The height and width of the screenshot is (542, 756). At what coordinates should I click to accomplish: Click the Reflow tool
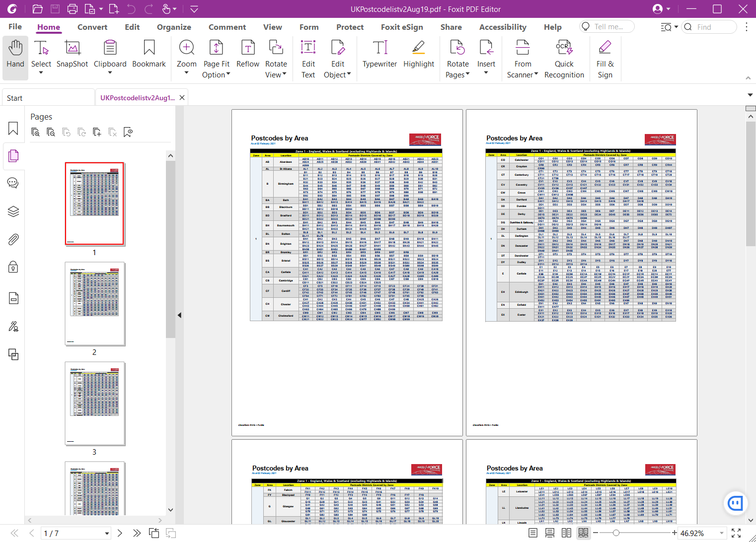tap(248, 54)
